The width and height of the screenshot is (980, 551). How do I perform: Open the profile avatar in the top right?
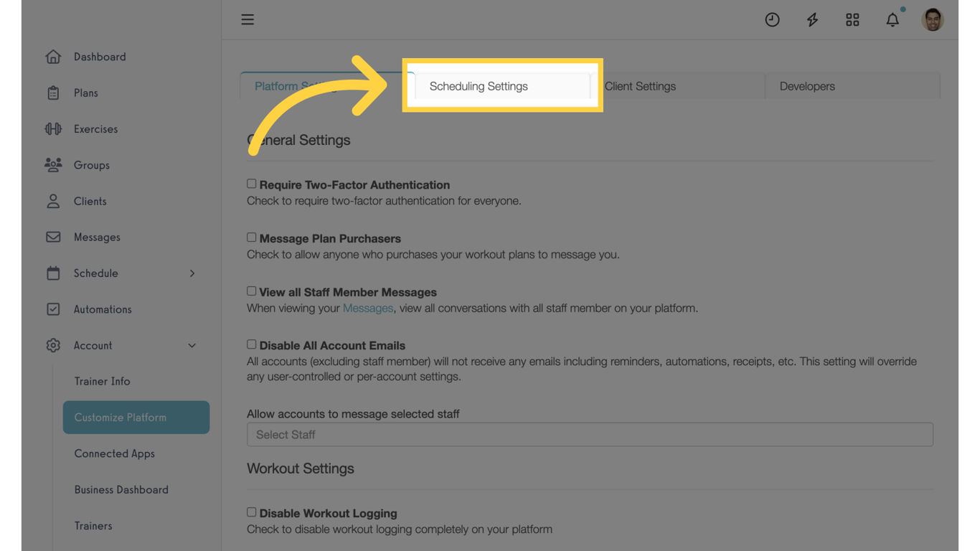pyautogui.click(x=933, y=19)
